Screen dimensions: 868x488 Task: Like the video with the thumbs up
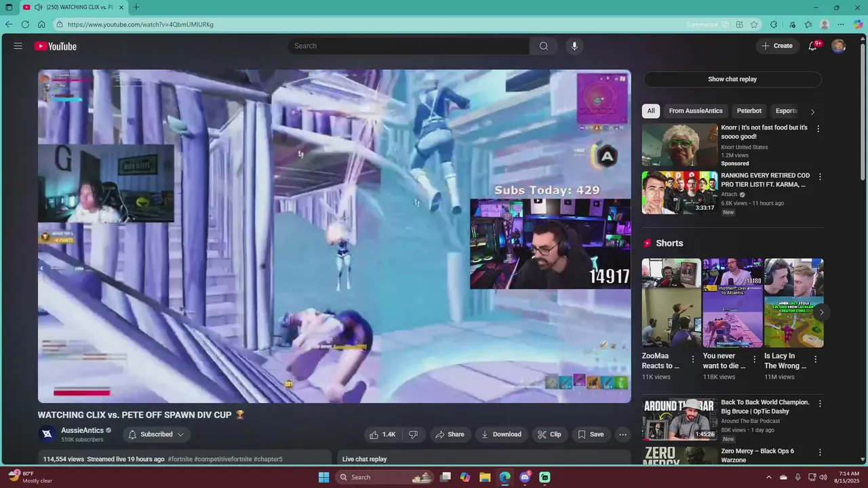pos(382,434)
